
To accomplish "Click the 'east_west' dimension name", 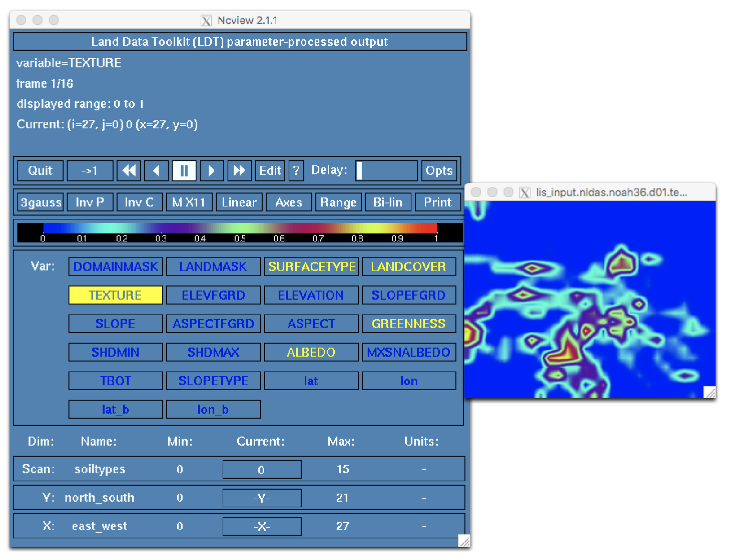I will [x=100, y=526].
